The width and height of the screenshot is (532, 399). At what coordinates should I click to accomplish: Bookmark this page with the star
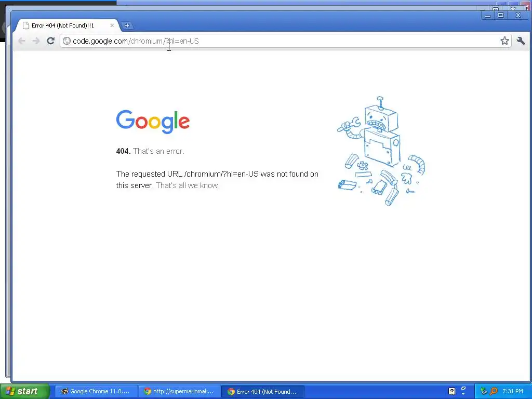(x=504, y=41)
